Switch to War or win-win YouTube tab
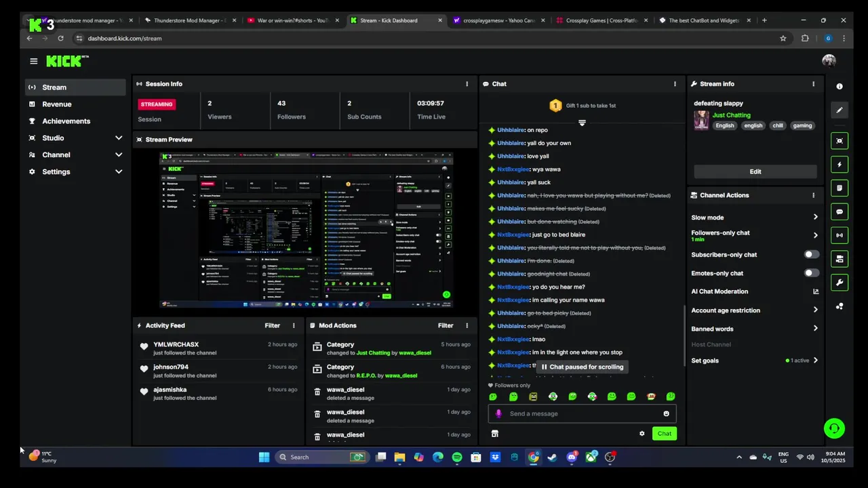Image resolution: width=868 pixels, height=488 pixels. 292,20
